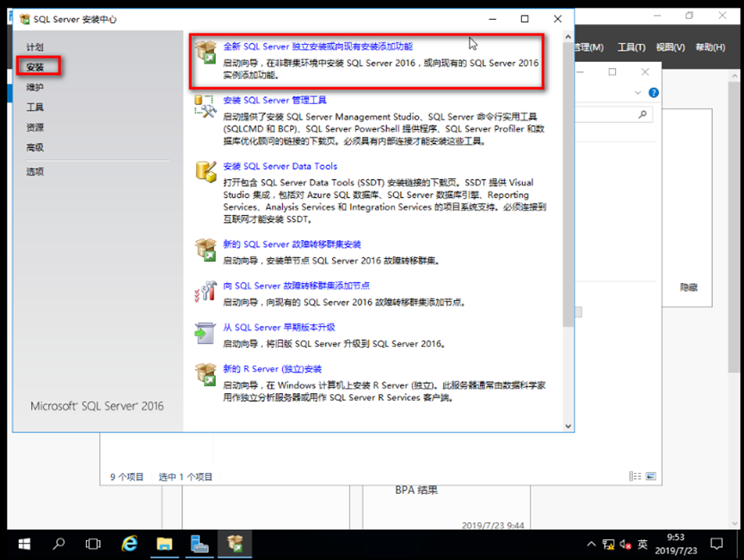The image size is (744, 560).
Task: Open the 工具 sidebar page
Action: 34,108
